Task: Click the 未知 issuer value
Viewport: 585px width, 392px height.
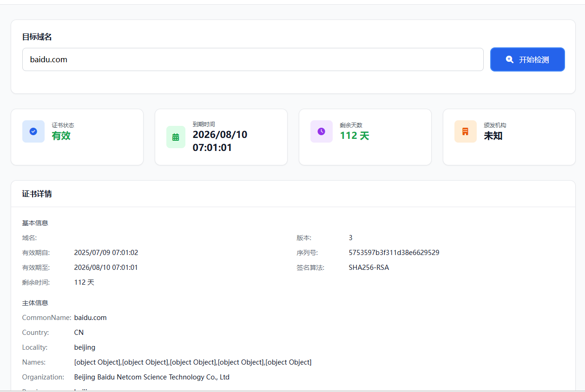Action: [493, 136]
